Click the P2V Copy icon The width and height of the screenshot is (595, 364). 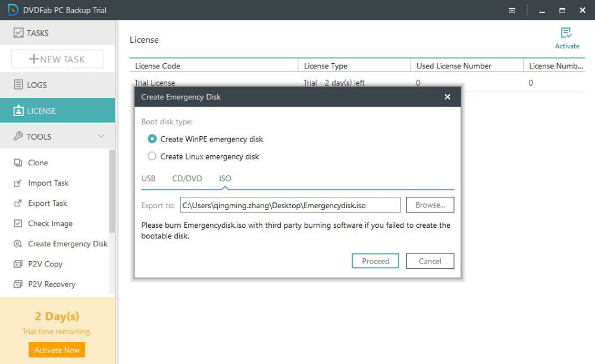[x=18, y=264]
